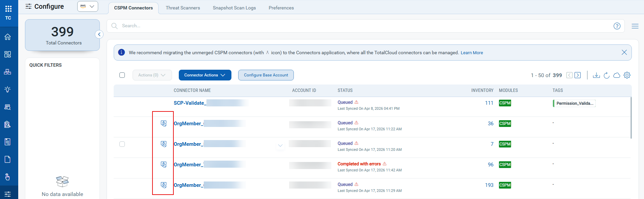This screenshot has height=199, width=644.
Task: Expand quick actions chevron in OrgMember row
Action: click(280, 146)
